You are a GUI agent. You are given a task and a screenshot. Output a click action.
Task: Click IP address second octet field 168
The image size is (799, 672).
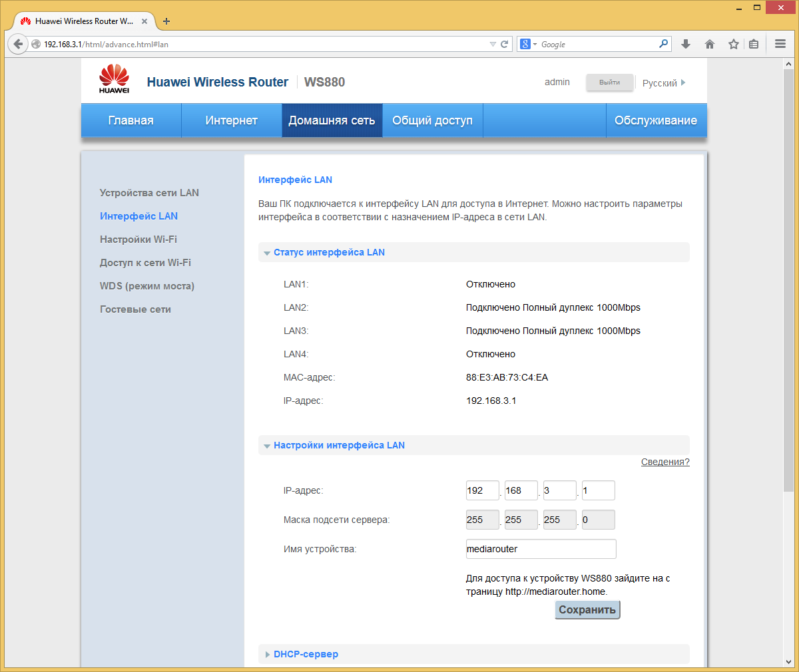(x=521, y=490)
